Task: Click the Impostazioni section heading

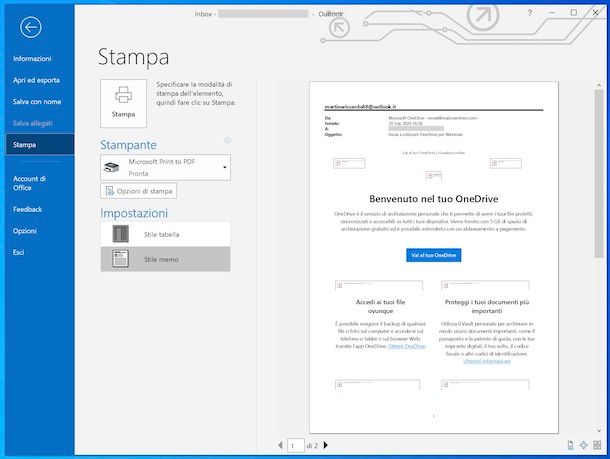Action: coord(134,213)
